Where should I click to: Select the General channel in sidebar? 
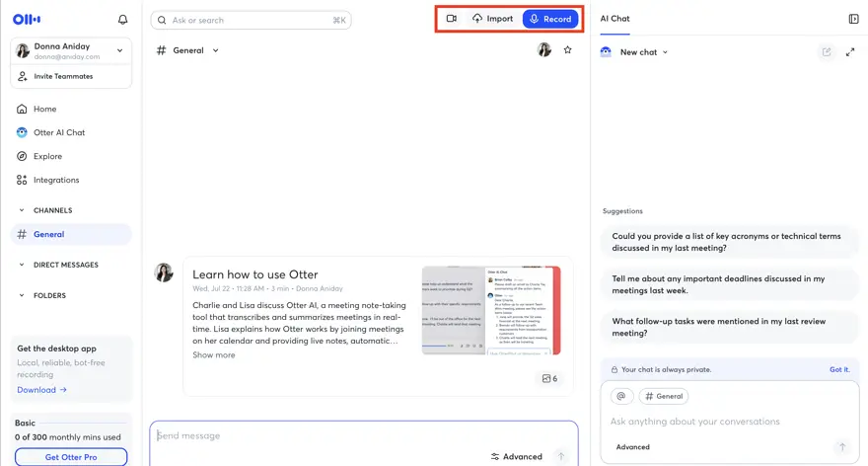pyautogui.click(x=71, y=234)
